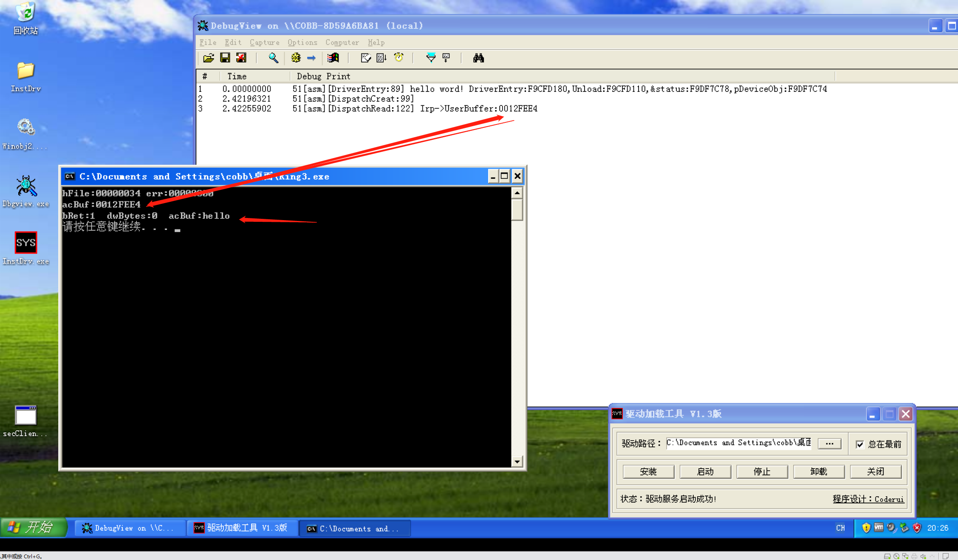The image size is (958, 560).
Task: Click the browse '...' button for driver path
Action: 829,444
